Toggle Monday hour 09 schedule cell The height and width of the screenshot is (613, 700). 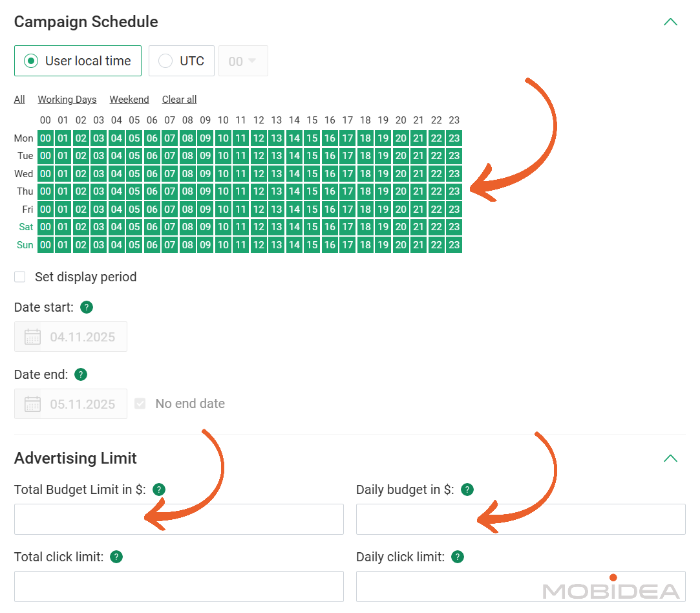tap(206, 138)
